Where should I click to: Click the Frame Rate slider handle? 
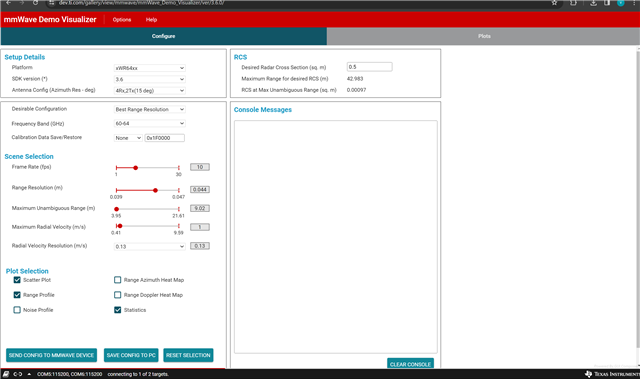pos(136,168)
